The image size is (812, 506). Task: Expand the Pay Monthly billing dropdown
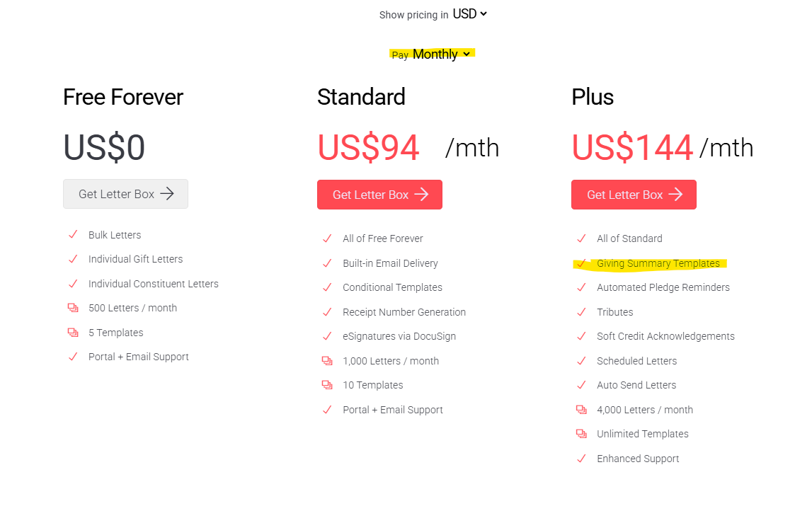431,54
